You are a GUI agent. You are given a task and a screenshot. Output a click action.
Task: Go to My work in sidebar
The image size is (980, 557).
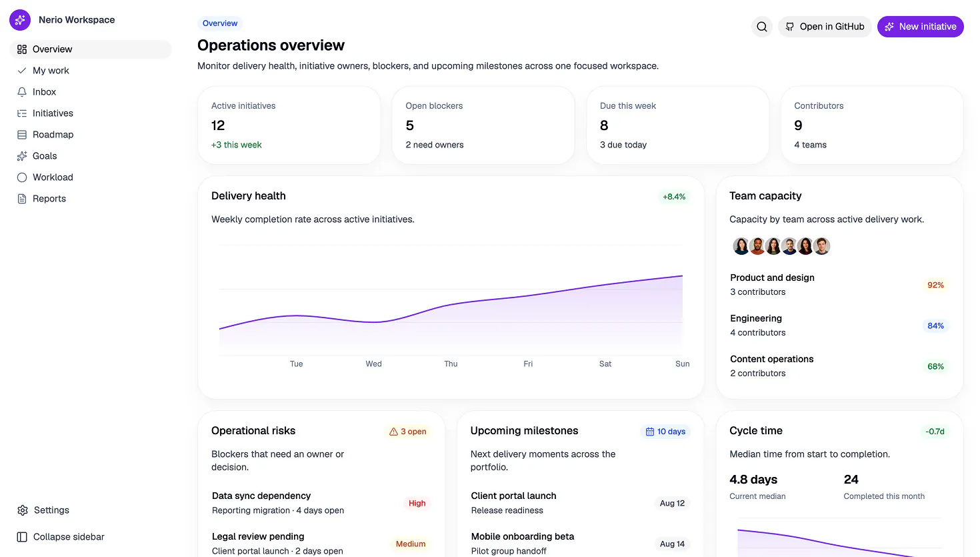click(91, 71)
